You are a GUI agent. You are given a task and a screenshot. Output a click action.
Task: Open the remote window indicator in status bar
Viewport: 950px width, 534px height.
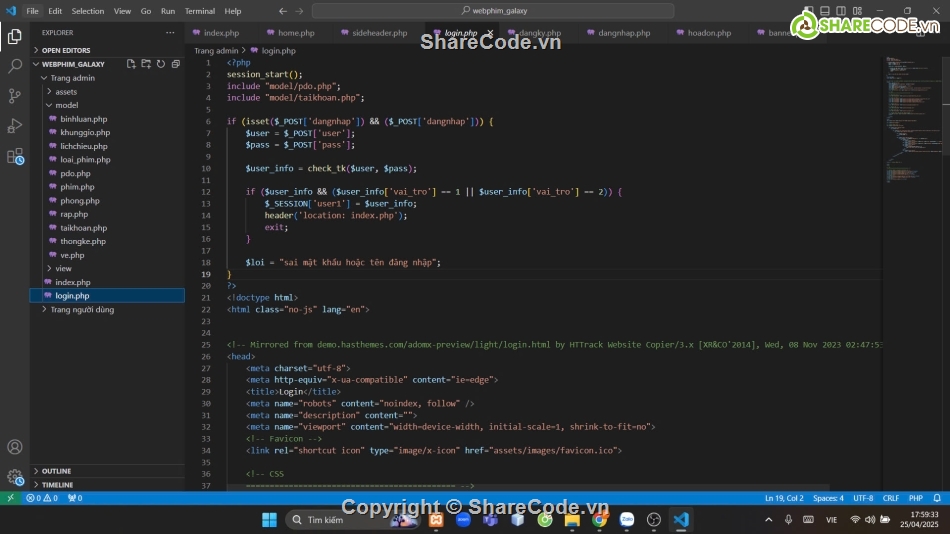10,498
